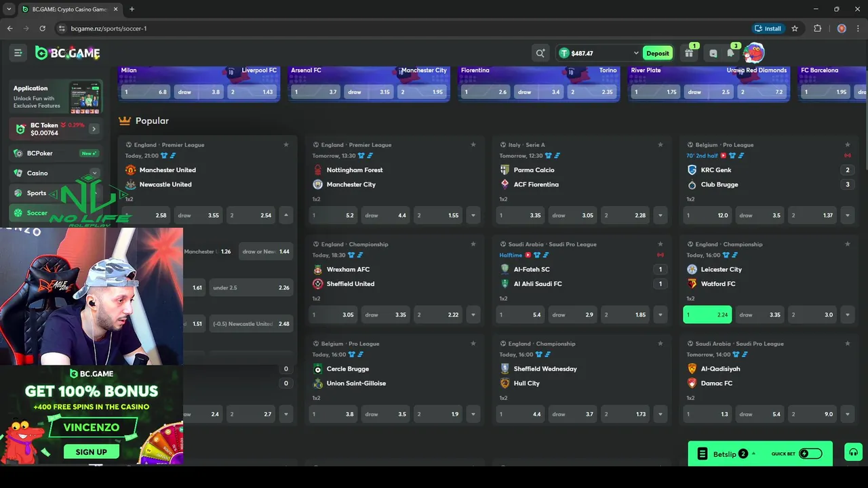868x488 pixels.
Task: Click the Chrome Install app button
Action: click(x=768, y=28)
